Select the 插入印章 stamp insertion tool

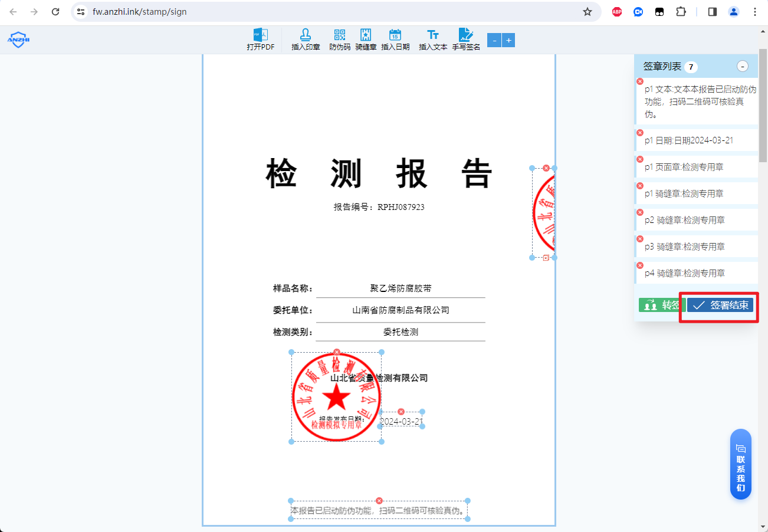(x=306, y=39)
